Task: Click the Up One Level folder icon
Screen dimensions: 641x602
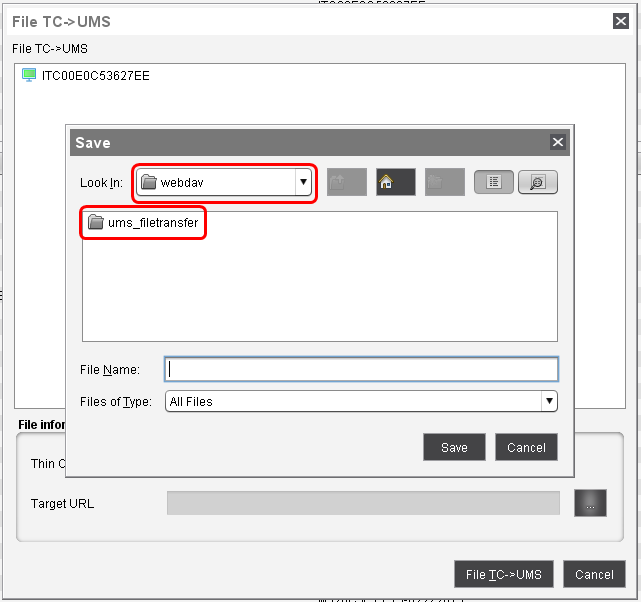Action: pyautogui.click(x=346, y=182)
